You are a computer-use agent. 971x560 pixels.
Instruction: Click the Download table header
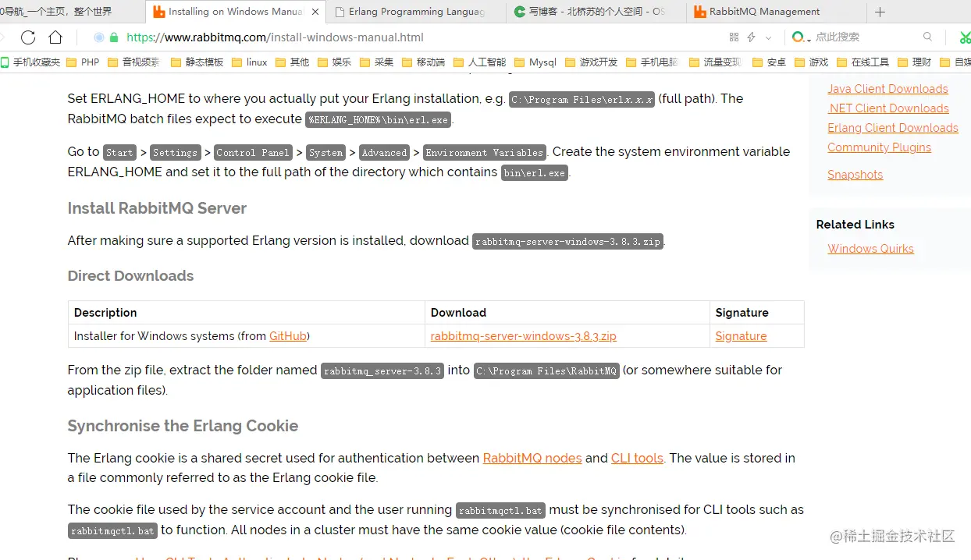pyautogui.click(x=458, y=313)
